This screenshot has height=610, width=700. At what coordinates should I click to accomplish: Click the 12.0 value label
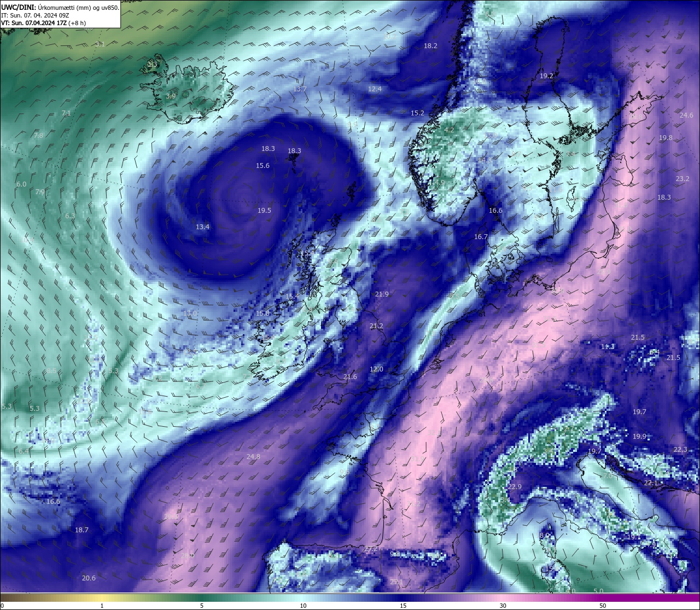(376, 369)
